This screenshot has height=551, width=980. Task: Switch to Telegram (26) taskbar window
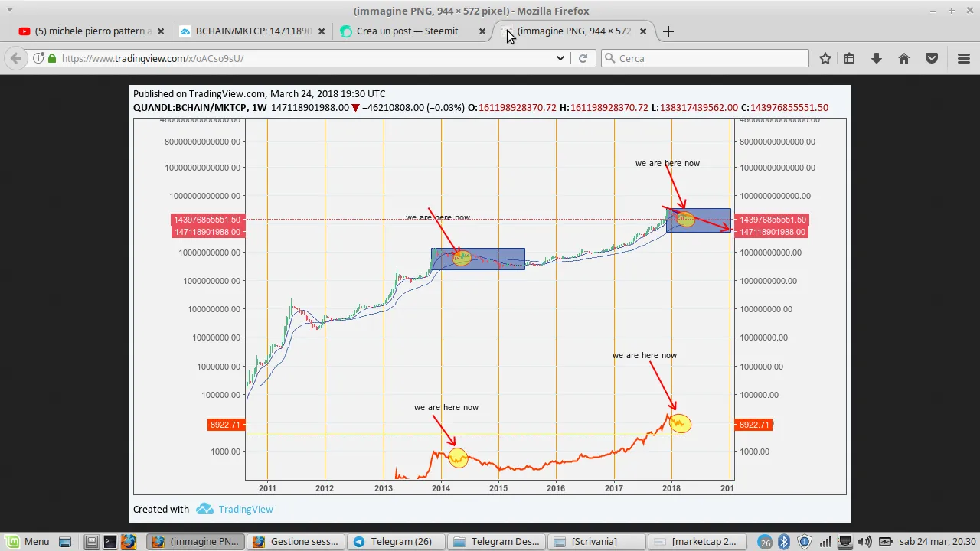tap(397, 542)
